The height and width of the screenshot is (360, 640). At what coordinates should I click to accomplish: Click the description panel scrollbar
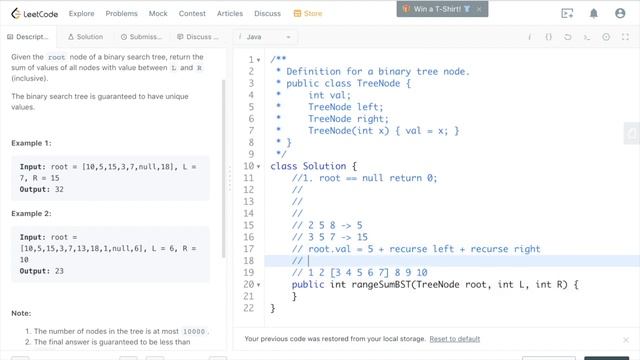point(223,169)
